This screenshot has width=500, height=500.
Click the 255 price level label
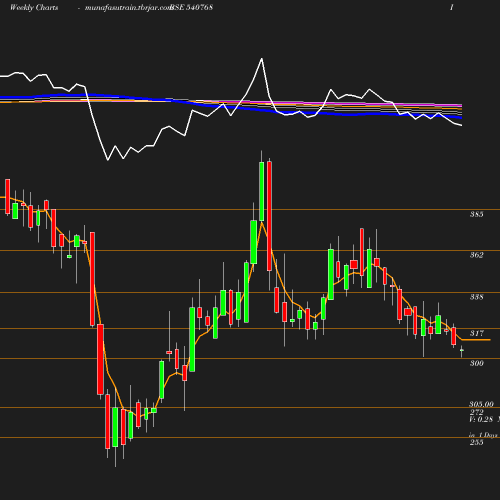[x=476, y=443]
